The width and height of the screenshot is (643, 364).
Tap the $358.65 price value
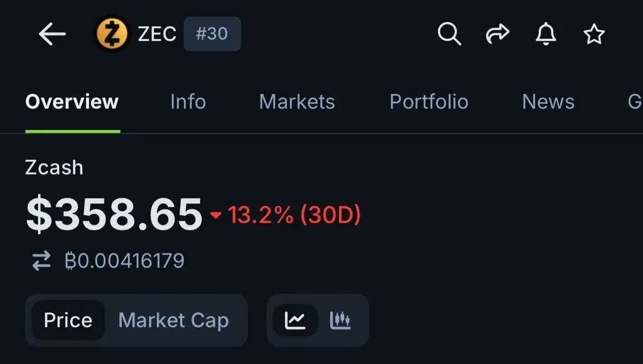pyautogui.click(x=114, y=215)
